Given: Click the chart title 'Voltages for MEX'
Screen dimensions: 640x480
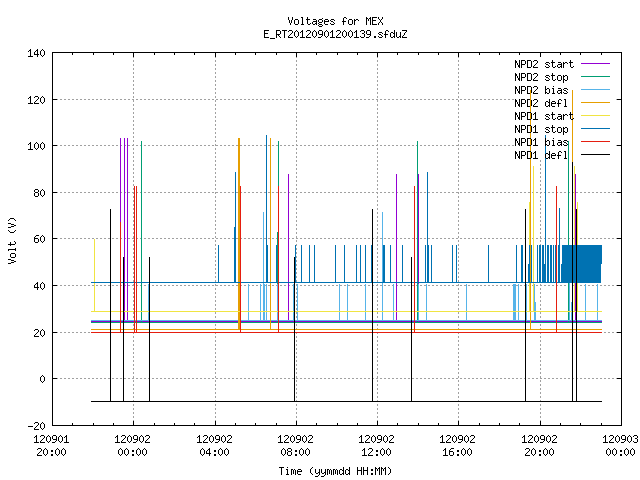Looking at the screenshot, I should click(x=335, y=21).
